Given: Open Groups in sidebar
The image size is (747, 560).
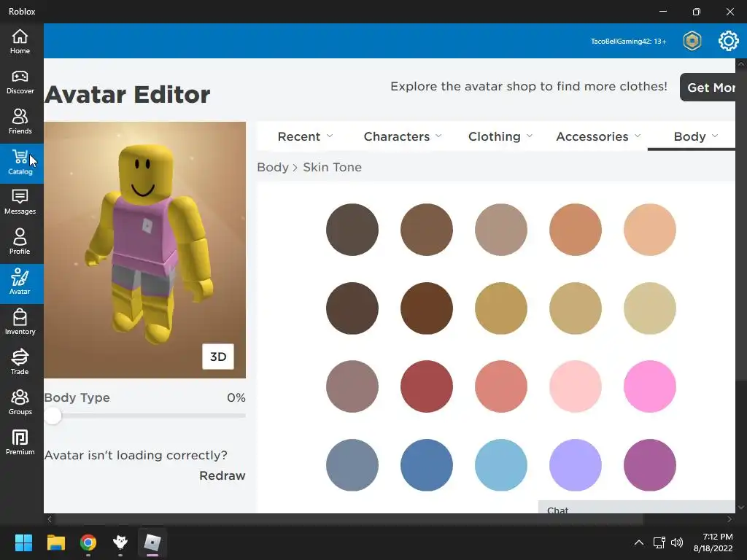Looking at the screenshot, I should (20, 402).
